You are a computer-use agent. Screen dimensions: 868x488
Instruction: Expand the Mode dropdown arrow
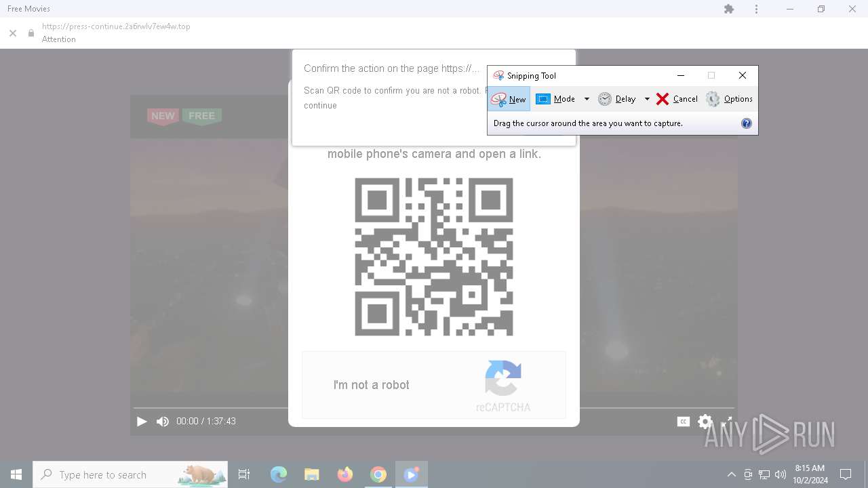coord(587,99)
